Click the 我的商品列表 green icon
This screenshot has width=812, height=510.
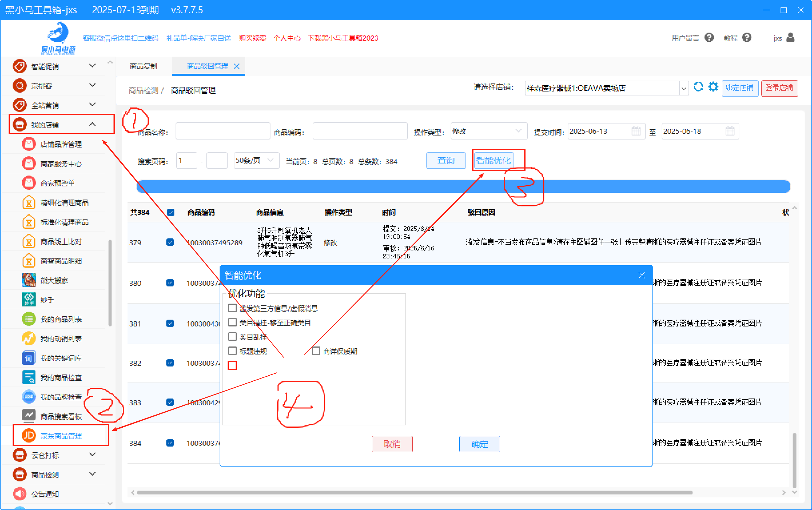click(29, 319)
